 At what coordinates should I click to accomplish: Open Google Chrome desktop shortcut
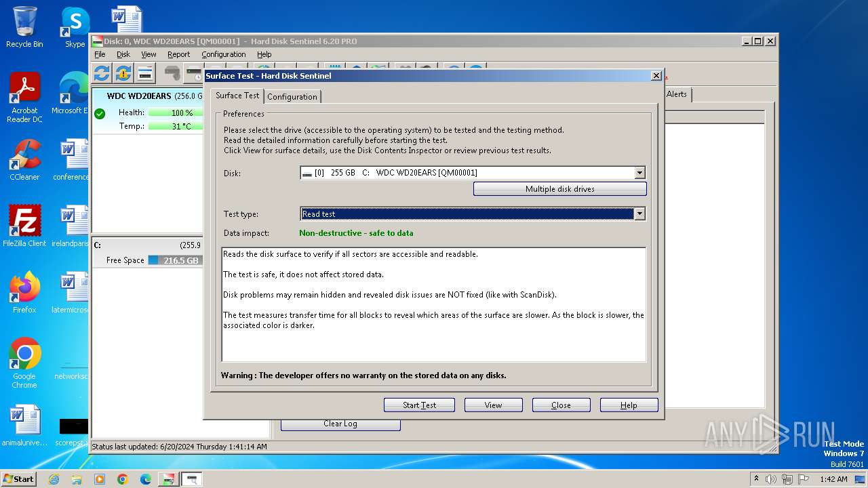(x=24, y=363)
